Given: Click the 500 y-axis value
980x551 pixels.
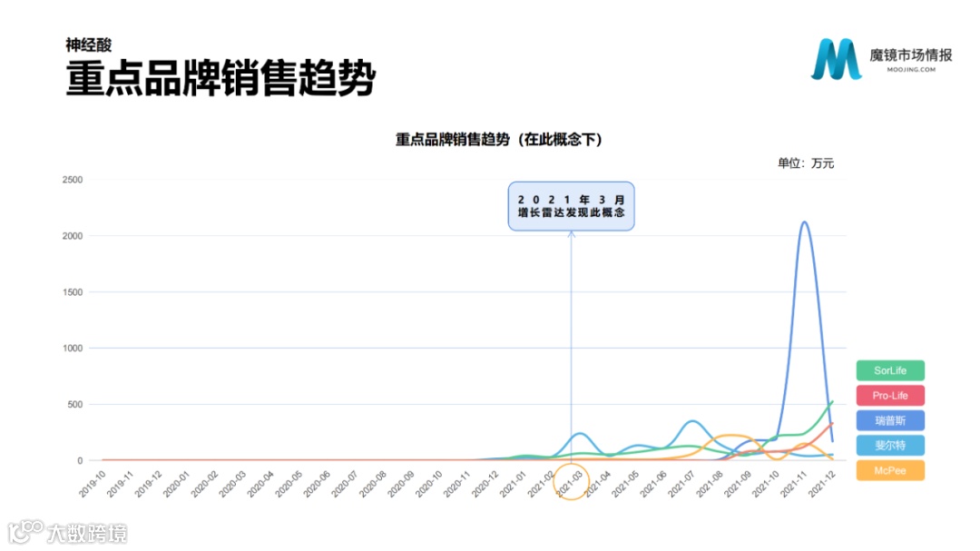Looking at the screenshot, I should click(x=75, y=404).
